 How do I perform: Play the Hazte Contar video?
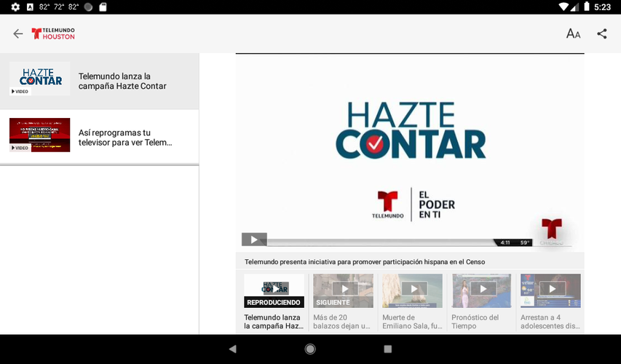[254, 240]
